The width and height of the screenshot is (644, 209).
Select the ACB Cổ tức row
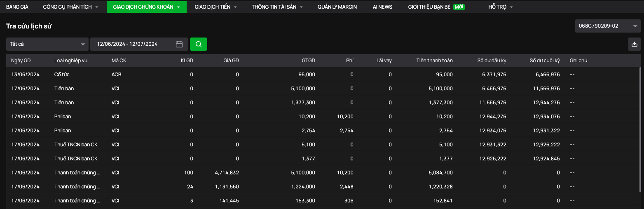[323, 75]
